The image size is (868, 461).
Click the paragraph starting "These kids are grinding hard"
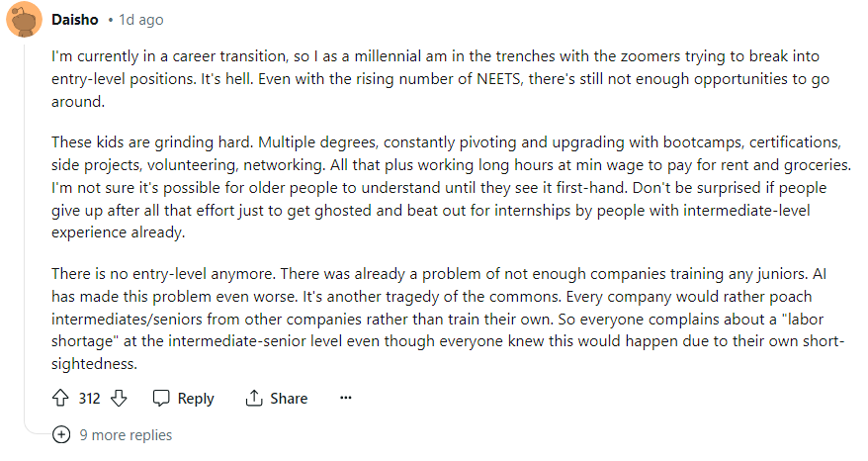click(x=435, y=187)
